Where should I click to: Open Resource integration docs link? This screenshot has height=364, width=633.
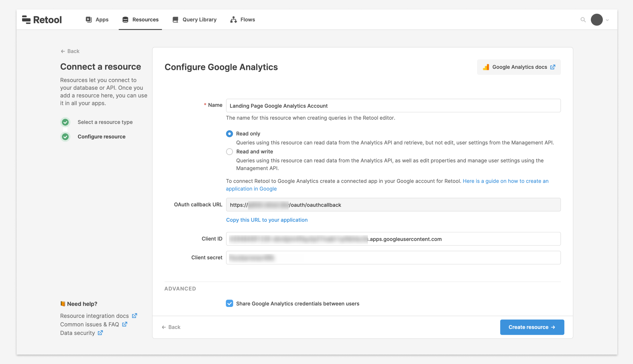[94, 316]
